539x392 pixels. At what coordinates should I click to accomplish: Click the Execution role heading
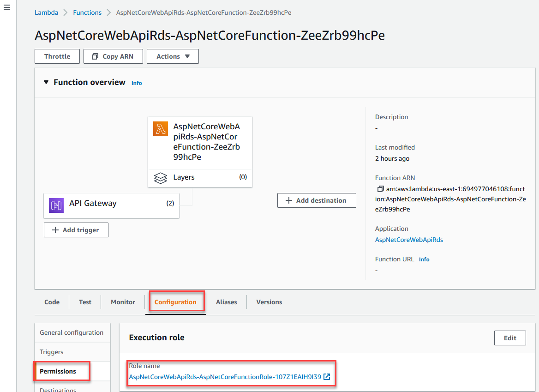(x=157, y=338)
